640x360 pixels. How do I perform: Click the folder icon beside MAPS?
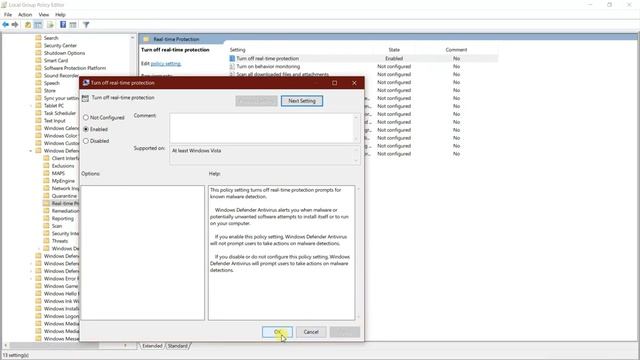click(47, 173)
